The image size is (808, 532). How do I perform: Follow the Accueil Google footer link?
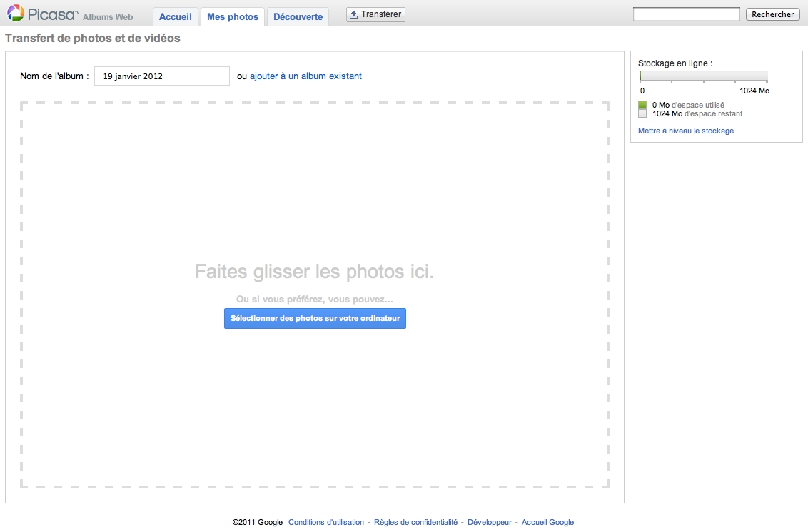(x=547, y=523)
